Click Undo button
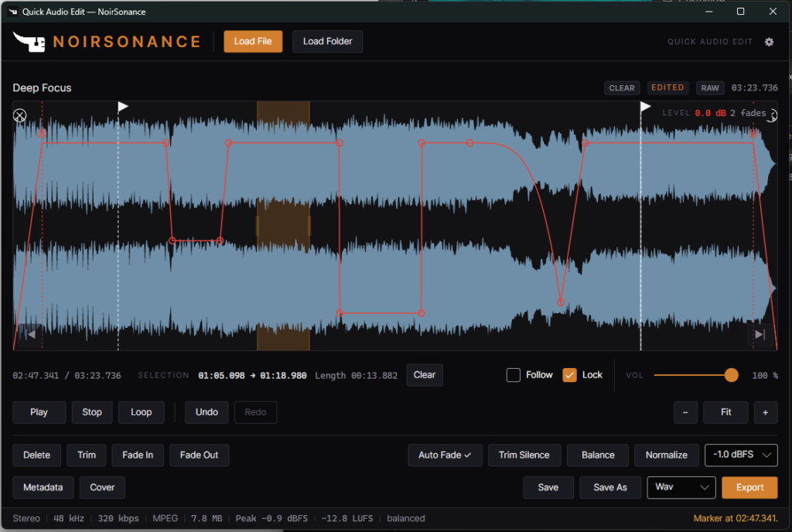Viewport: 792px width, 532px height. (207, 412)
